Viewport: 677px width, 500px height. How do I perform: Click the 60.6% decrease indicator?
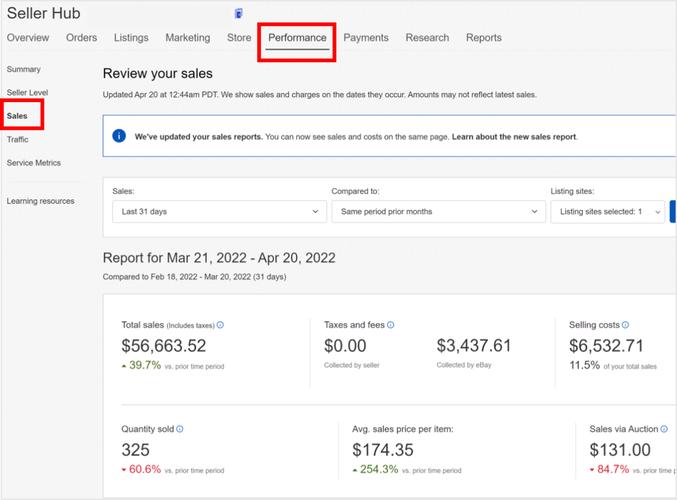(141, 469)
